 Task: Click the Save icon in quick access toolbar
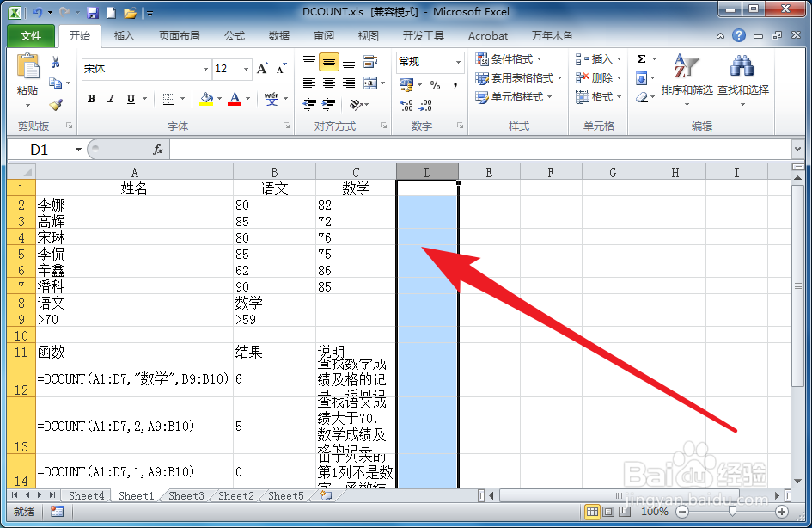point(93,12)
